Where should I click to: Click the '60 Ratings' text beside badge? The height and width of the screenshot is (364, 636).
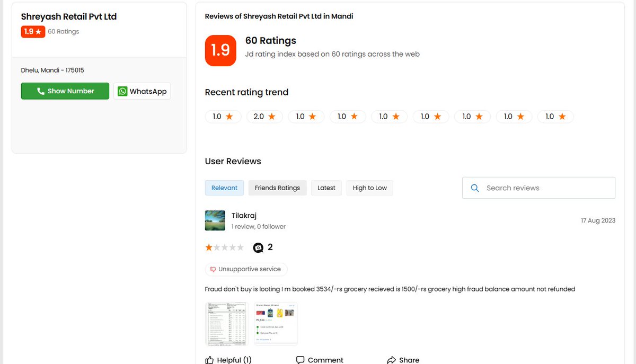tap(64, 32)
